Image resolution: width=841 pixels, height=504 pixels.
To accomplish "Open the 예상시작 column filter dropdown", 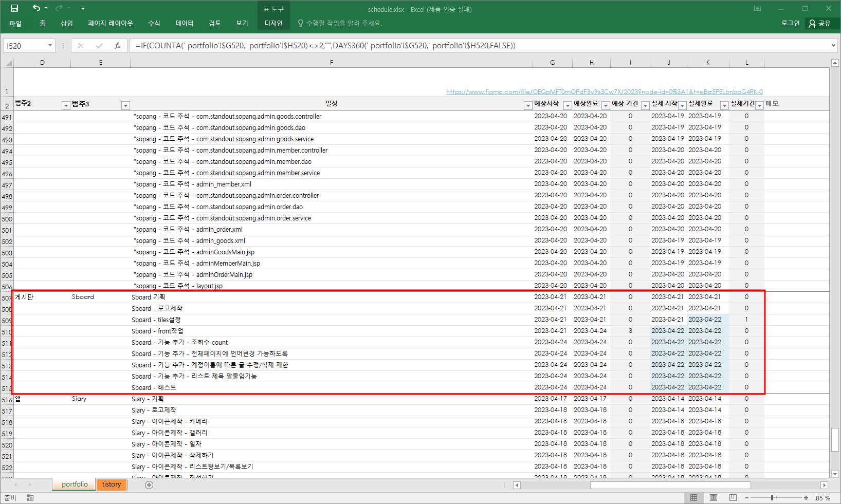I will tap(568, 105).
